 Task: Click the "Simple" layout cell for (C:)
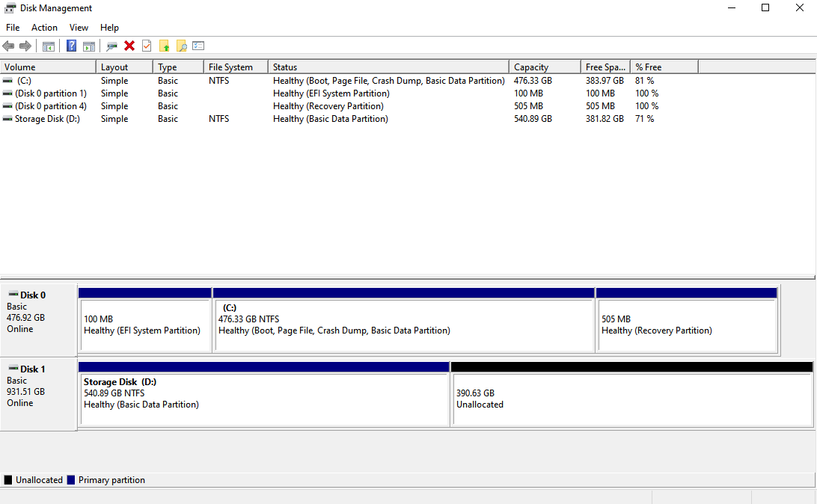(x=114, y=81)
